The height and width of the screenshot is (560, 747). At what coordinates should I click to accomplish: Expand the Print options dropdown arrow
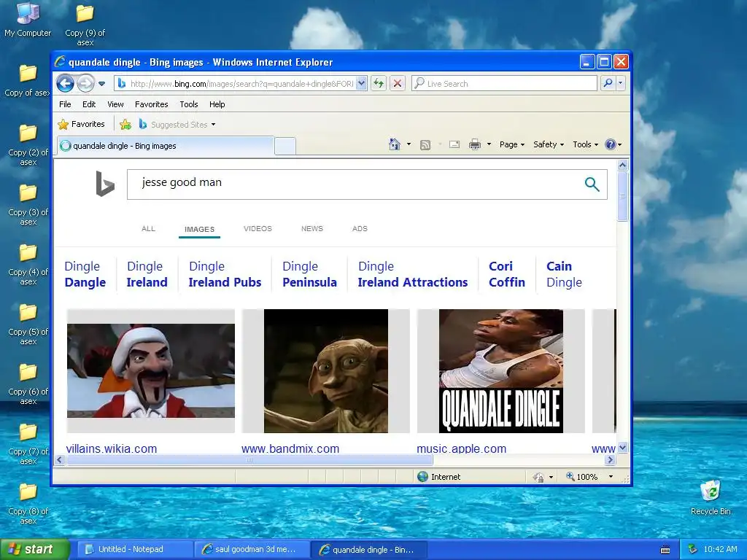tap(489, 144)
